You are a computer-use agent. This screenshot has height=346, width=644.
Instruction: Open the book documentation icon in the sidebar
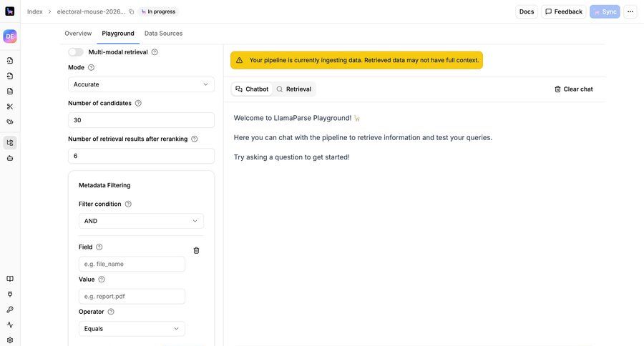point(10,279)
